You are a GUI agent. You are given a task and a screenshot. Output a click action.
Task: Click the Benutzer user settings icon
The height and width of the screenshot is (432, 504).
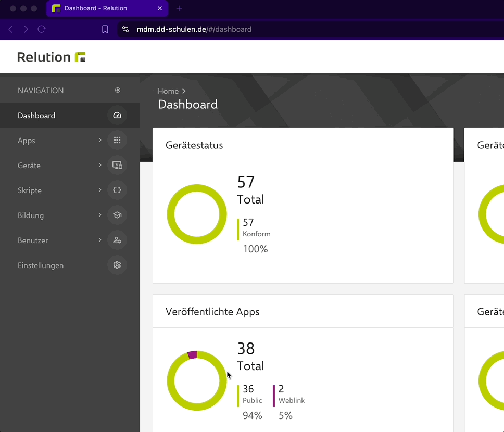point(117,240)
